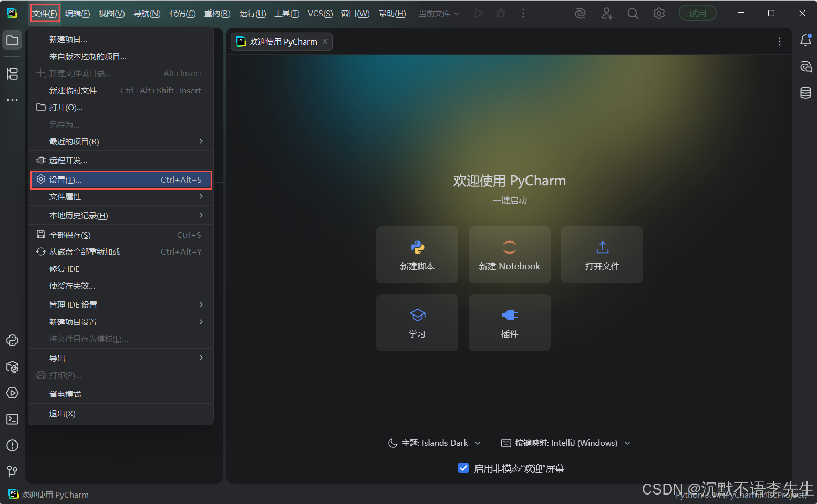Open the 当前文件 run configuration dropdown
This screenshot has width=817, height=504.
tap(439, 13)
